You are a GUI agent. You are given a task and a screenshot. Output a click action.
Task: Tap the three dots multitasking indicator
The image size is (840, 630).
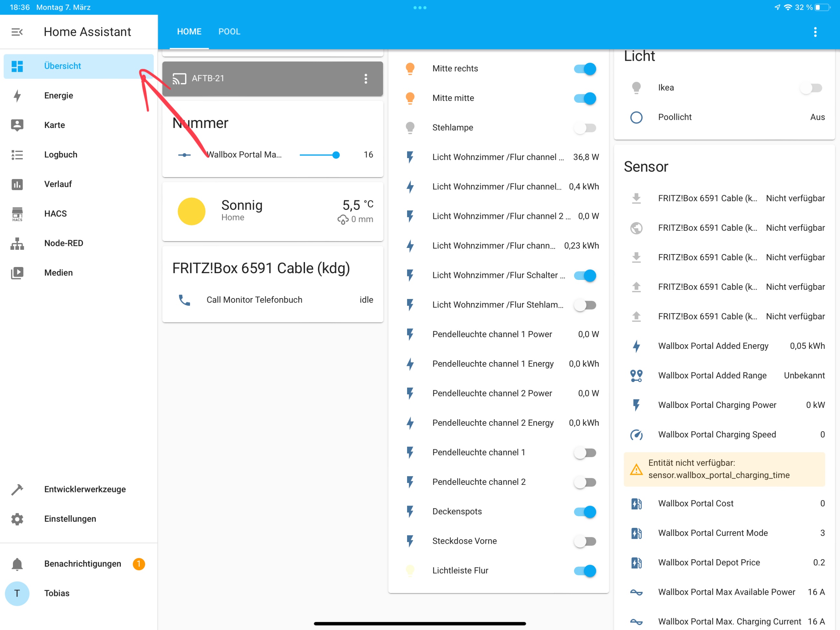coord(420,8)
